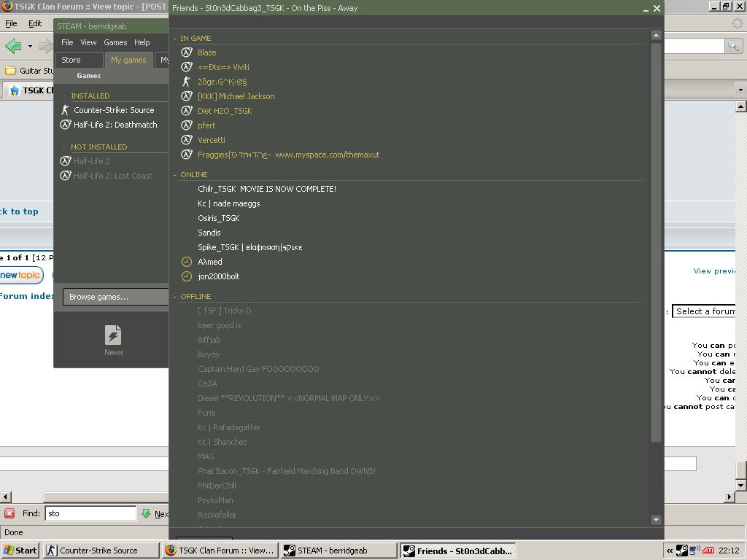The width and height of the screenshot is (747, 560).
Task: Click Half-Life 2: Deathmatch game icon
Action: (65, 125)
